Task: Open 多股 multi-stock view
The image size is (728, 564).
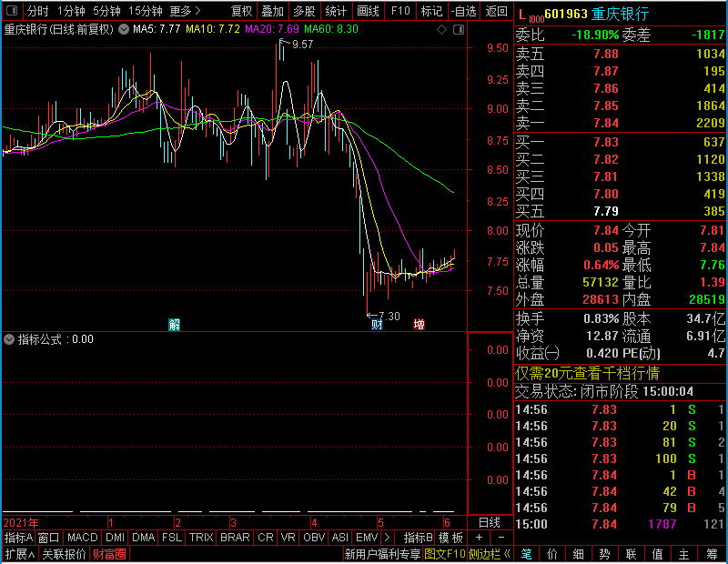Action: [x=304, y=11]
